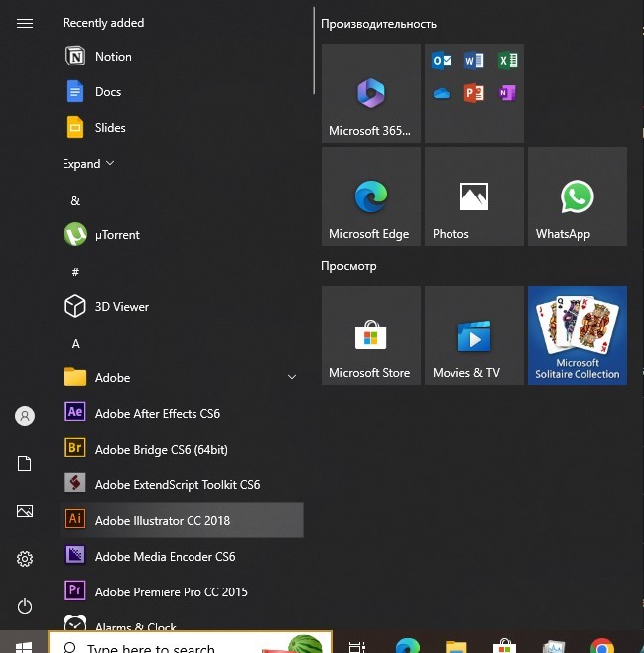
Task: Focus the Type here to search box
Action: [191, 643]
